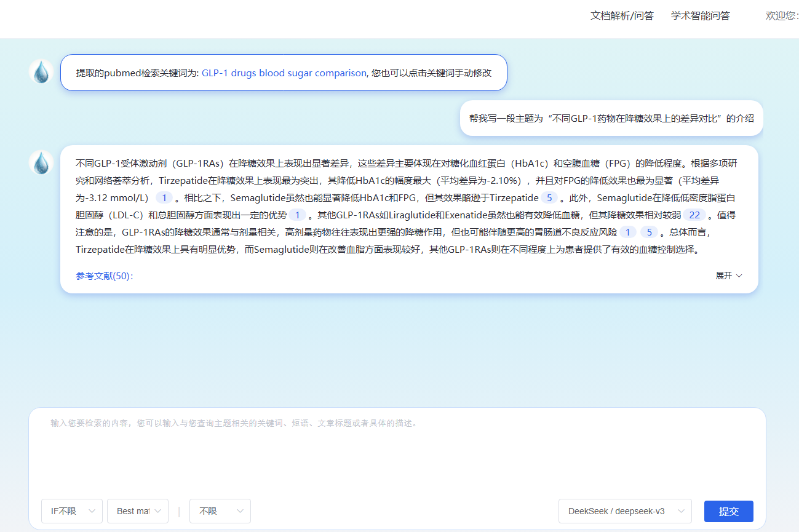This screenshot has height=532, width=799.
Task: Open citation 1 after "表现出一定的优势"
Action: [297, 215]
